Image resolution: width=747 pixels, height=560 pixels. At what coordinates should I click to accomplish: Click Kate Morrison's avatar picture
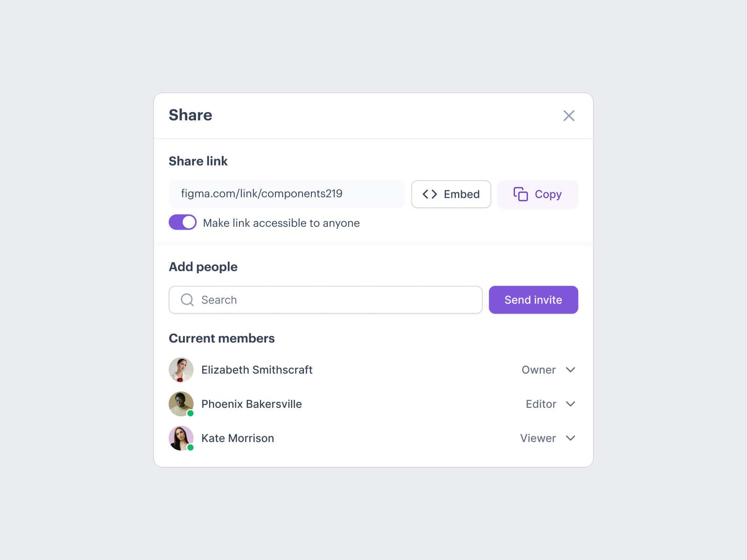(181, 438)
